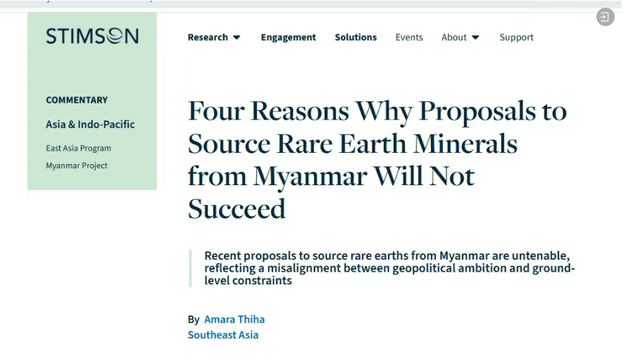The height and width of the screenshot is (364, 640).
Task: Click the article summary blockquote text
Action: click(x=389, y=268)
